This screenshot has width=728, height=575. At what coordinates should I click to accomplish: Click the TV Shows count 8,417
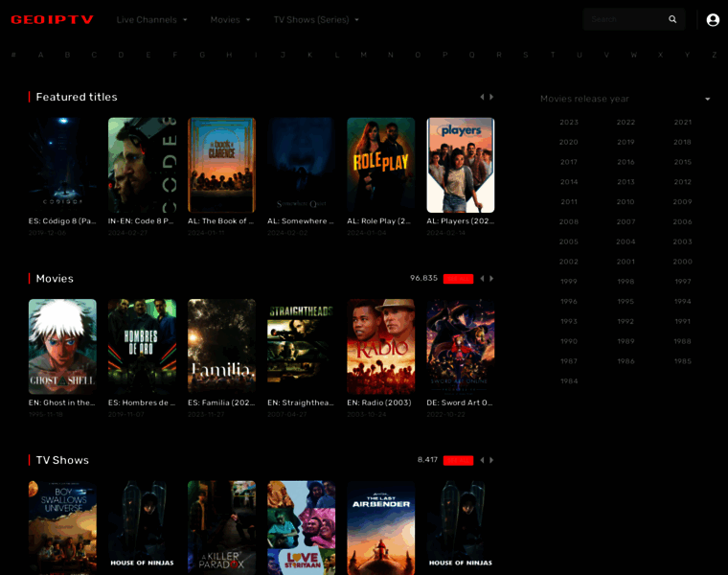tap(427, 460)
